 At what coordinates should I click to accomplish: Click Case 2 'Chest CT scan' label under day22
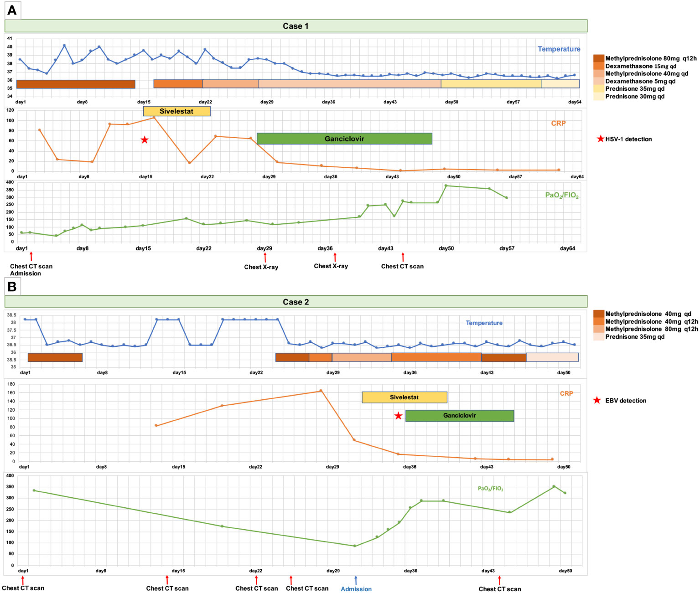pos(257,588)
